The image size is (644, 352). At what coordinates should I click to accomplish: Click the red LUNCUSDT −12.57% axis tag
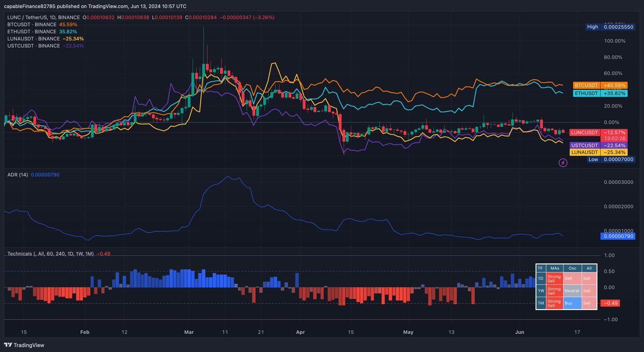[599, 132]
